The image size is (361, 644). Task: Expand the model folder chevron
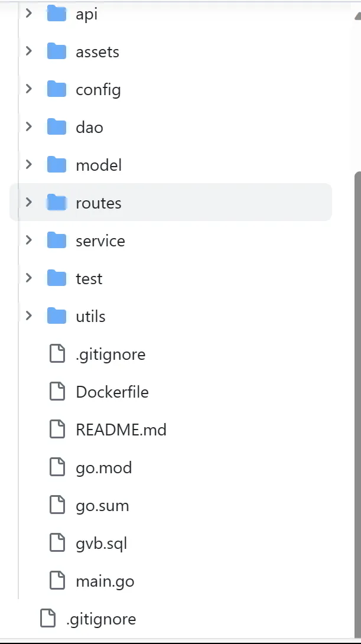28,165
